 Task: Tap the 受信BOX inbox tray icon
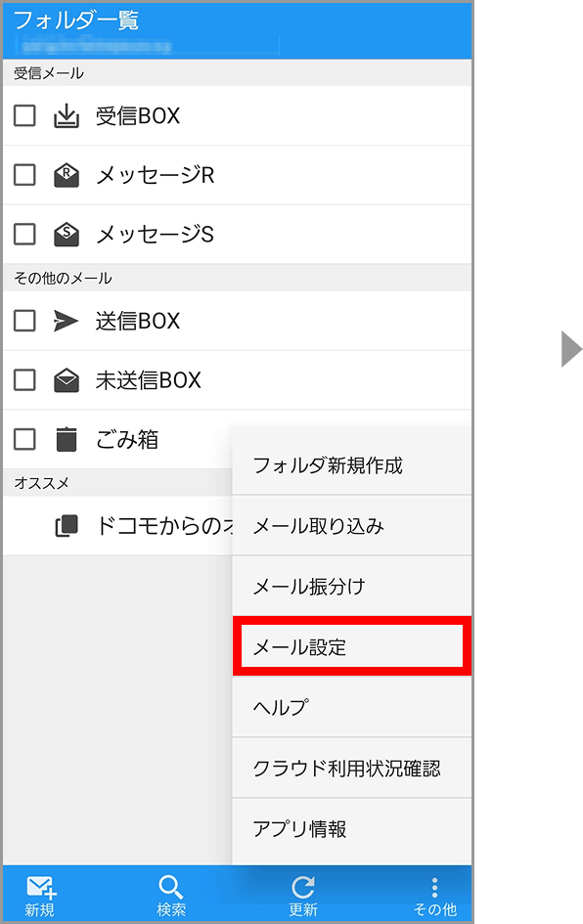pyautogui.click(x=67, y=115)
